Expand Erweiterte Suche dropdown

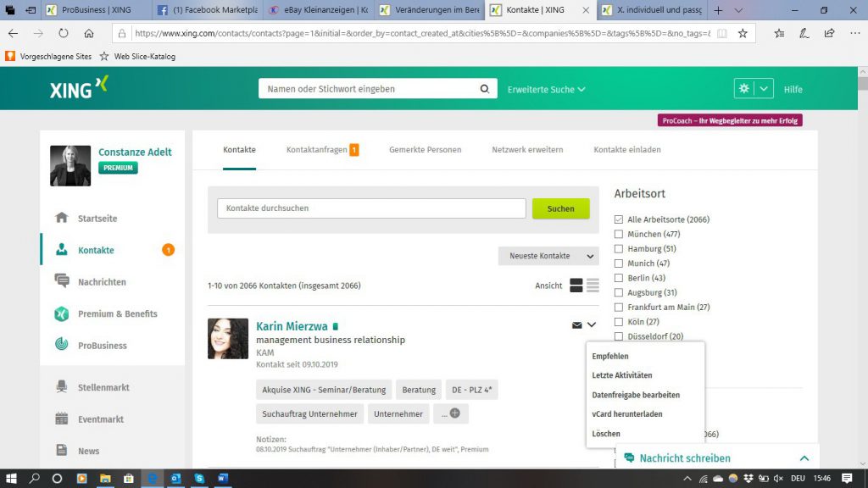coord(546,89)
